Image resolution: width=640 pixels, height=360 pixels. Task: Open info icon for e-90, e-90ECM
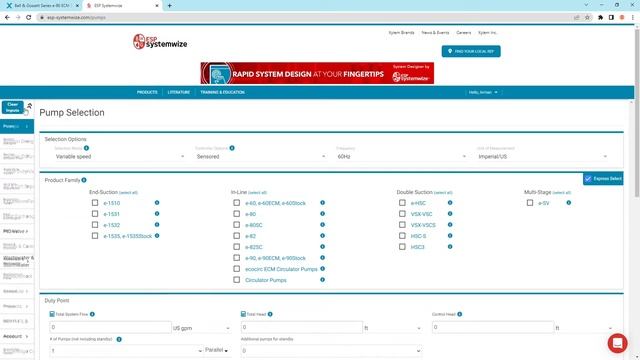pos(322,258)
